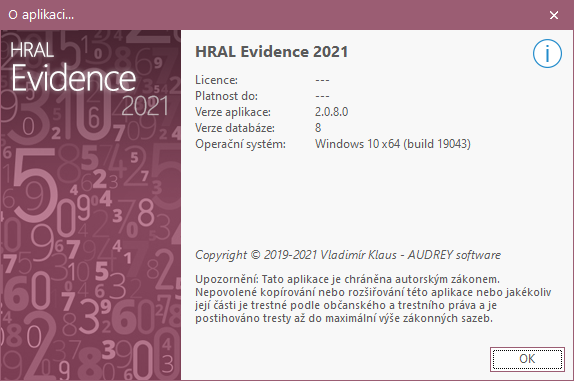Click the Windows 10 x64 build text
This screenshot has width=574, height=381.
click(x=392, y=144)
